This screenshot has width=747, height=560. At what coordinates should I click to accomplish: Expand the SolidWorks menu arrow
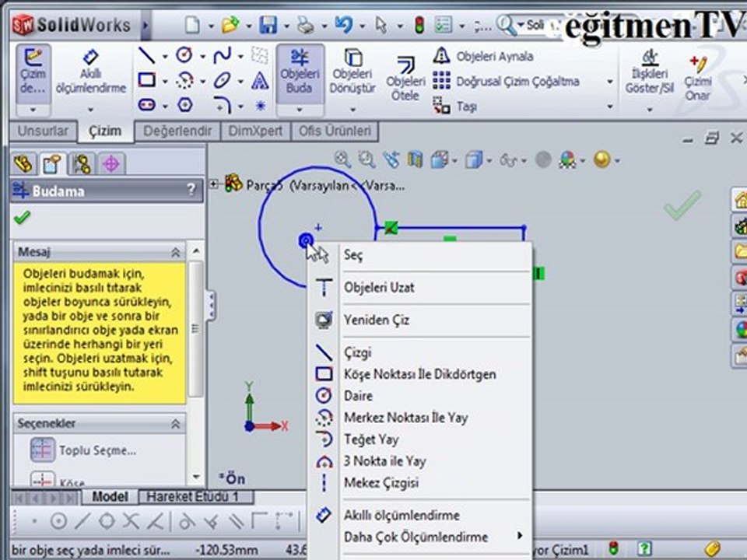point(146,25)
